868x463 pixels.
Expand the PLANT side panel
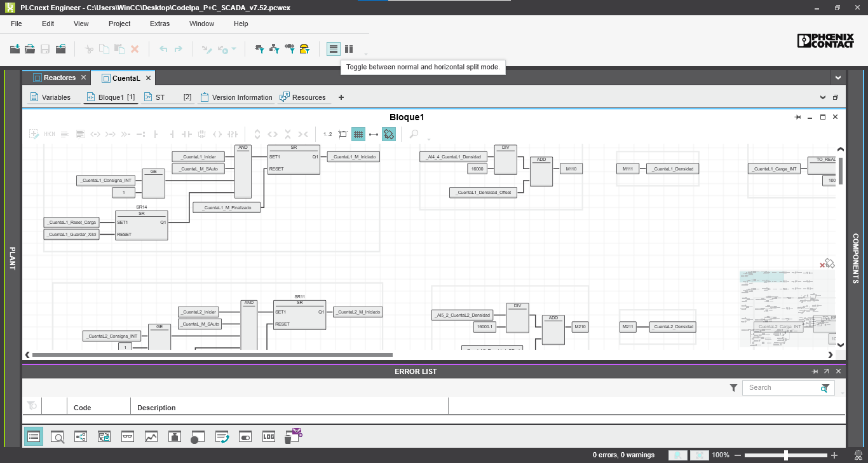point(11,258)
